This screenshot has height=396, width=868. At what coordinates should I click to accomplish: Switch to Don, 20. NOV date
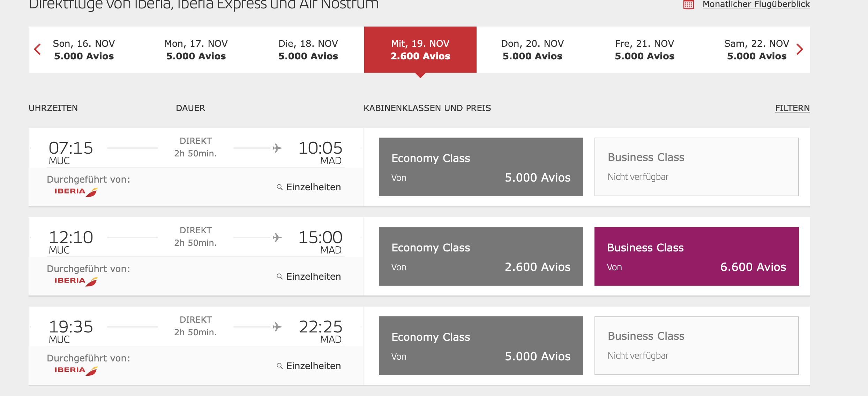pos(532,50)
